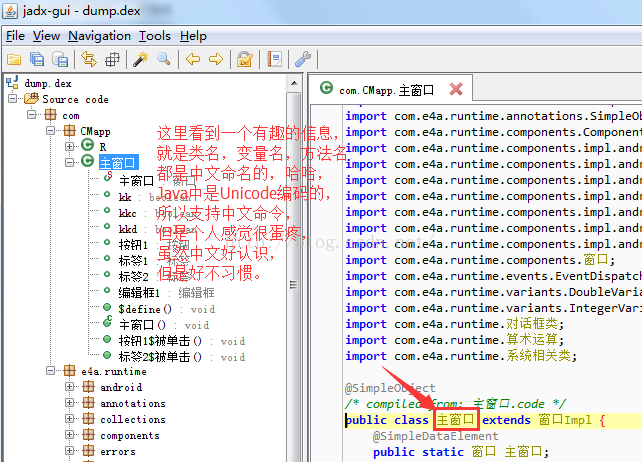Click method icon beside $define()
Screen dimensions: 642x462
(x=107, y=307)
